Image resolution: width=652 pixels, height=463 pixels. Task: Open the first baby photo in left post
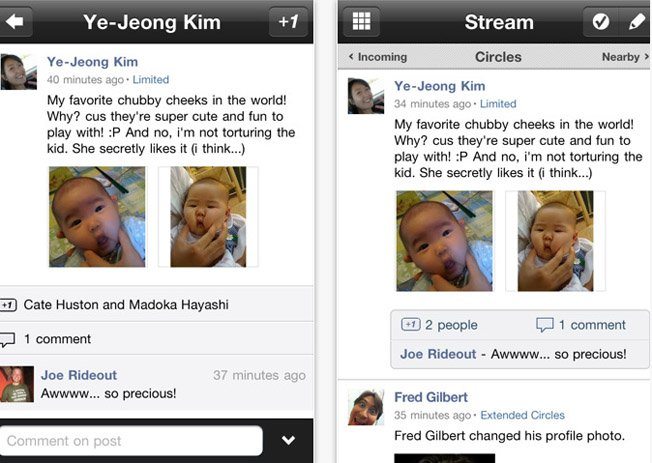point(97,216)
